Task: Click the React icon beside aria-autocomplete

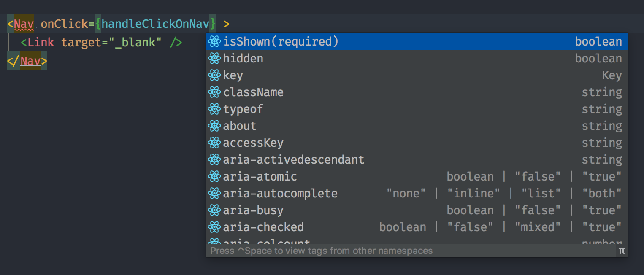Action: (215, 193)
